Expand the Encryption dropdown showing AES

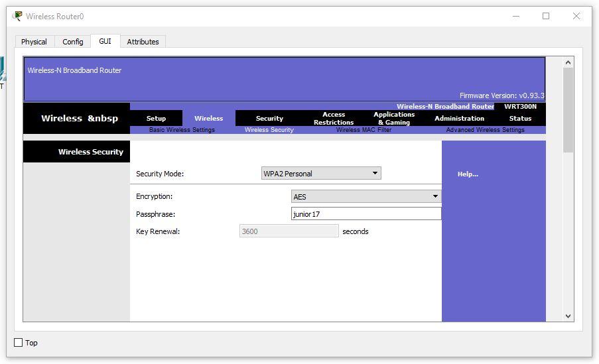point(366,196)
